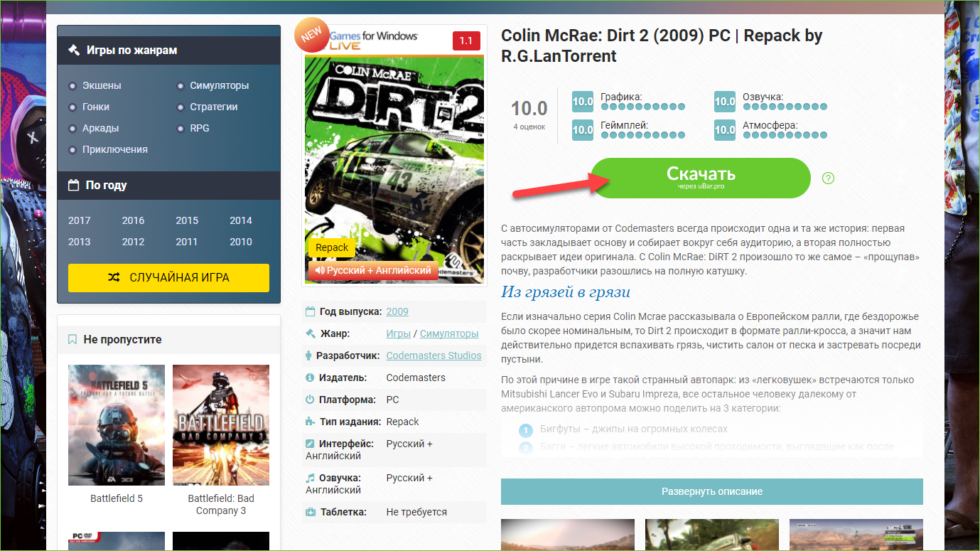The height and width of the screenshot is (551, 980).
Task: Click the 1.1 version badge on cover
Action: pos(465,41)
